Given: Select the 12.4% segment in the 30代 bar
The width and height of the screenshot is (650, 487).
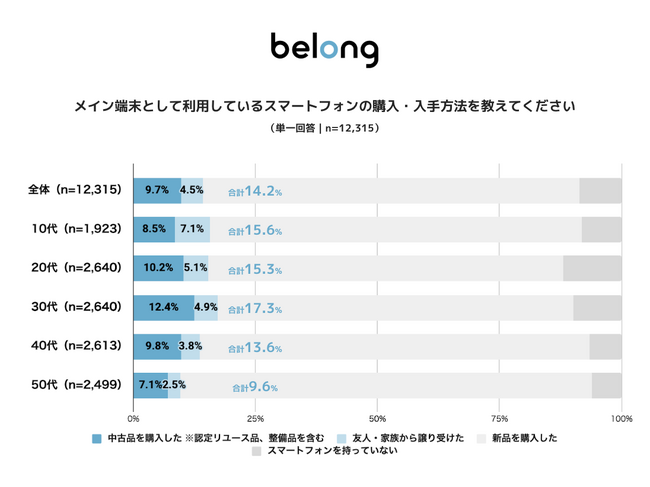Looking at the screenshot, I should pyautogui.click(x=164, y=308).
